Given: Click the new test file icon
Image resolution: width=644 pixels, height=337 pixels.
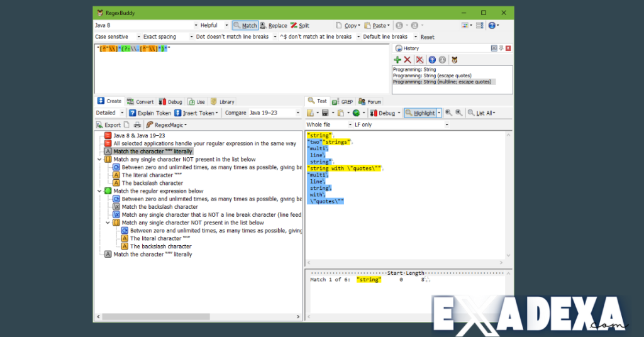Looking at the screenshot, I should pos(311,113).
